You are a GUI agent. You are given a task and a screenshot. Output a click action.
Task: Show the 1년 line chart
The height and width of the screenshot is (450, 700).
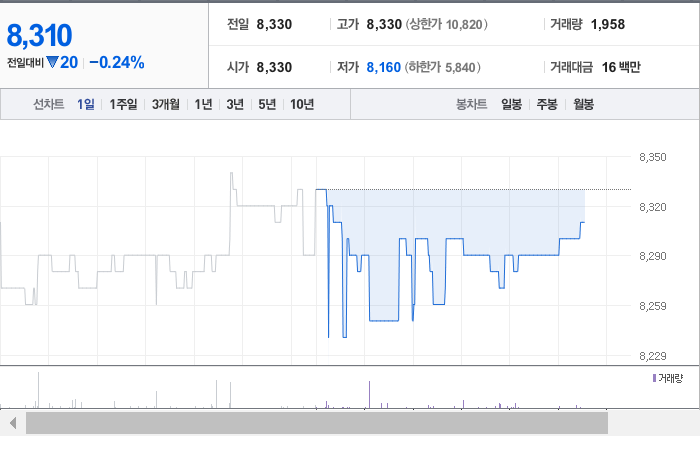tap(203, 104)
